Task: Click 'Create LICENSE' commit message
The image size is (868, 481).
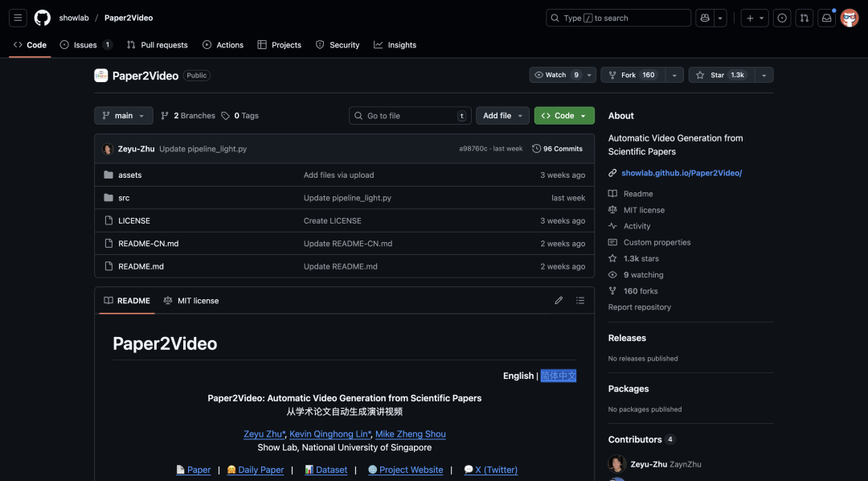Action: click(332, 220)
